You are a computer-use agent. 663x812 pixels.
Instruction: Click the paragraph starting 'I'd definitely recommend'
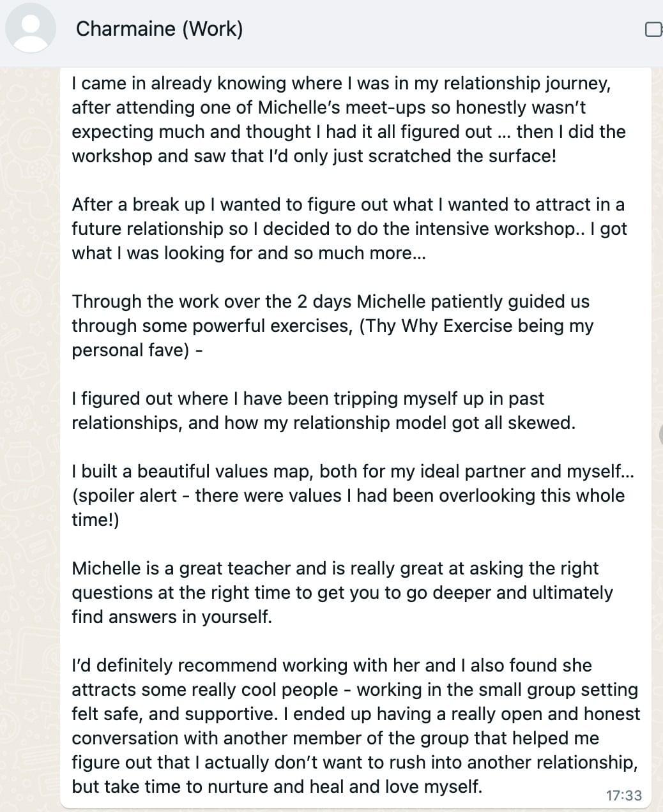[354, 726]
